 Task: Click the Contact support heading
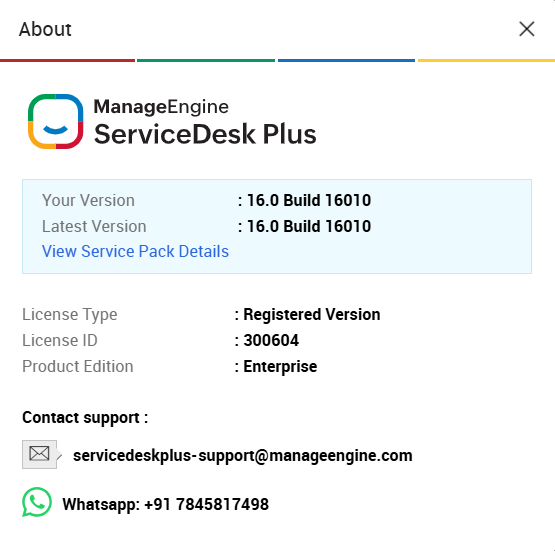(x=85, y=418)
